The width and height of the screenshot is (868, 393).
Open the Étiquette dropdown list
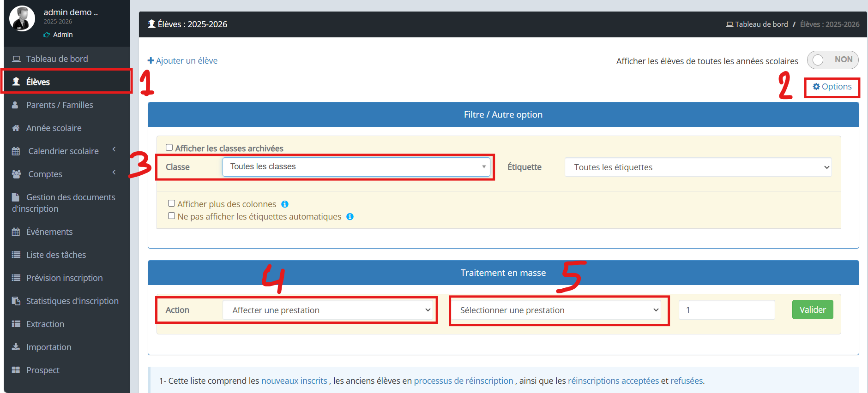(698, 167)
